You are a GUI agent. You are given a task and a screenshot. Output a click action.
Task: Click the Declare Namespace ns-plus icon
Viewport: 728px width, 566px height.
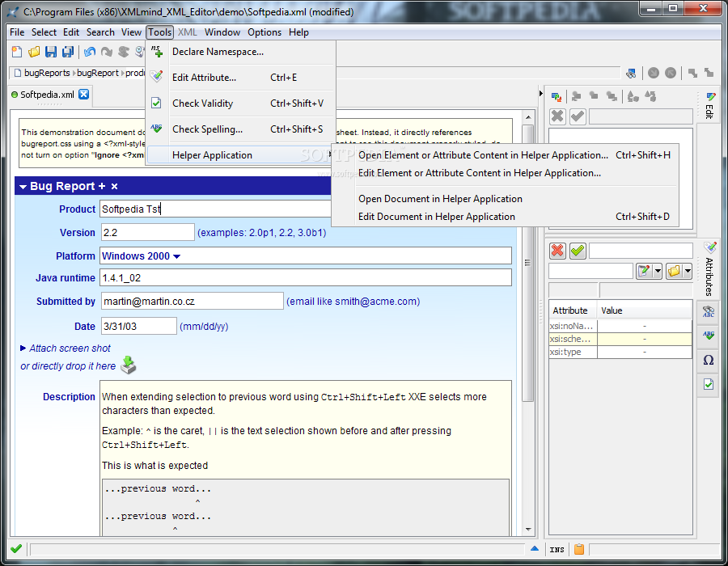157,52
